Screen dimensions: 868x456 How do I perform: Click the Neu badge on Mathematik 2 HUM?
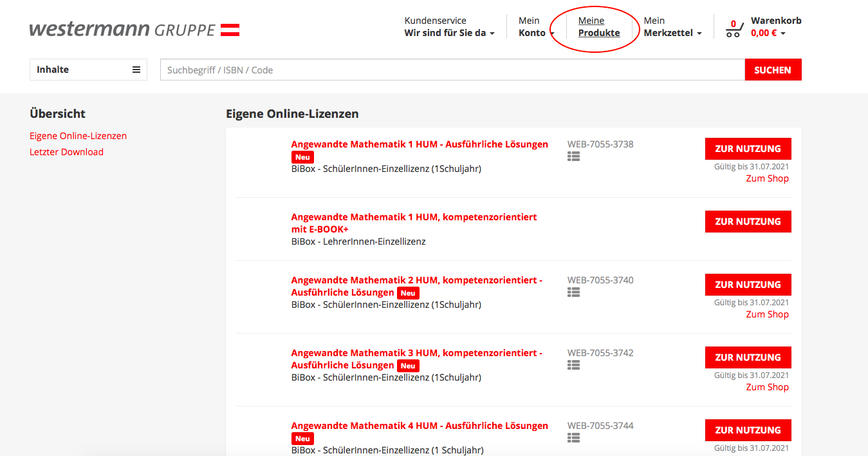click(408, 293)
